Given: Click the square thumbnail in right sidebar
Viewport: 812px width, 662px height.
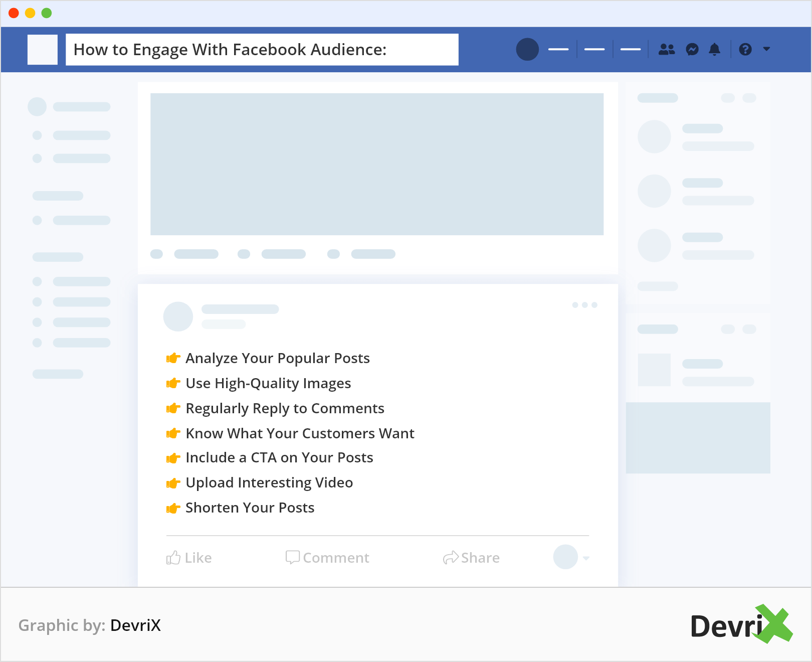Looking at the screenshot, I should [654, 370].
